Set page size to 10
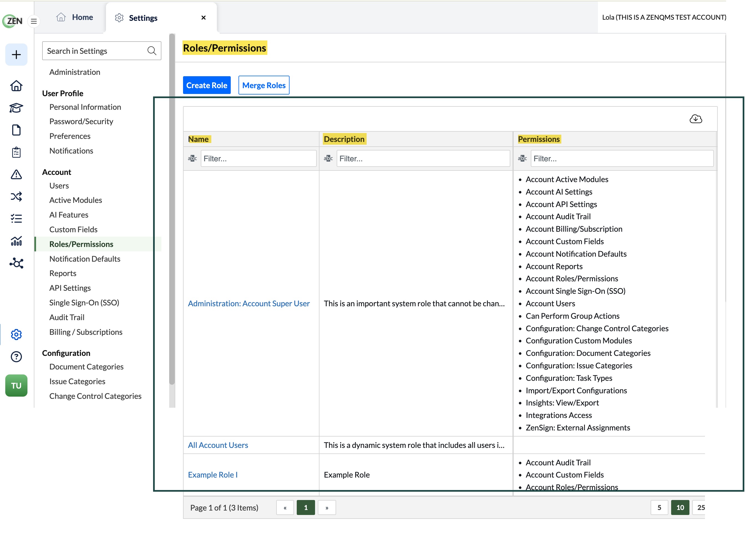 (680, 508)
